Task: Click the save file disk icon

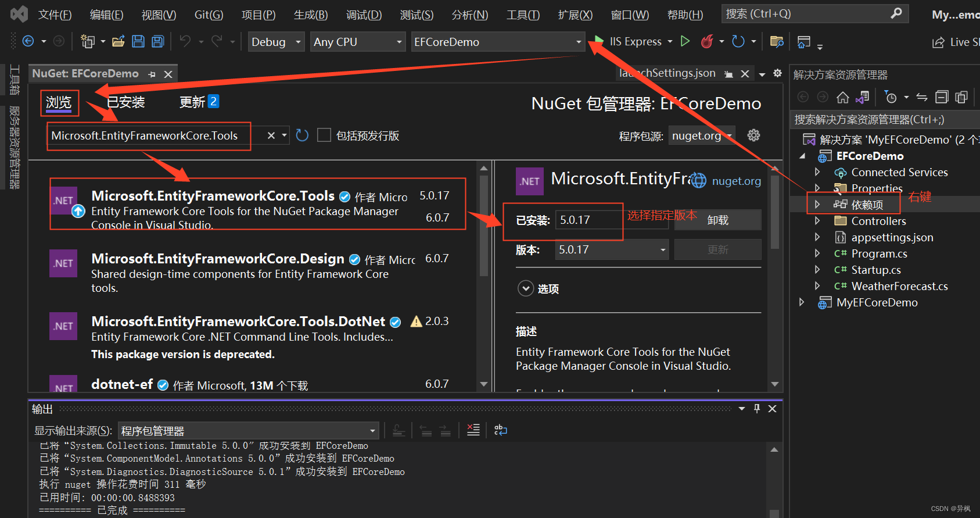Action: (138, 41)
